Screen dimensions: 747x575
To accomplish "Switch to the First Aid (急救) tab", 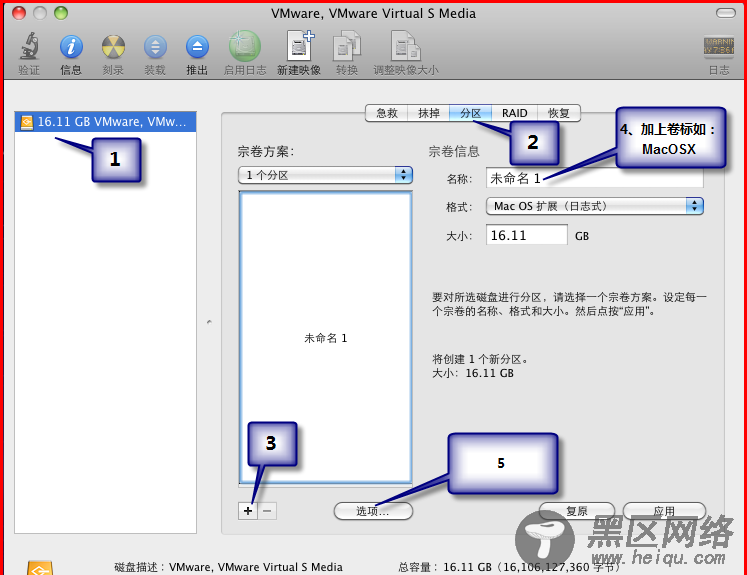I will (x=386, y=113).
